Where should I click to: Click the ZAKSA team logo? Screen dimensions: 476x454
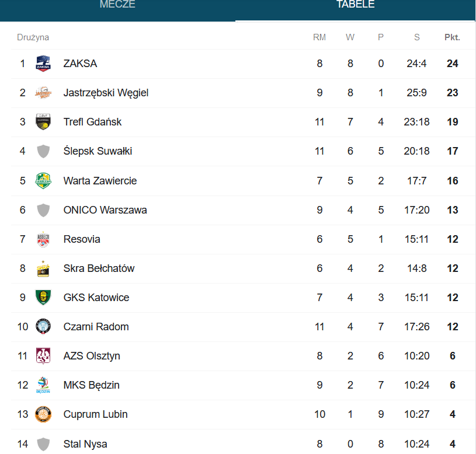click(x=43, y=64)
